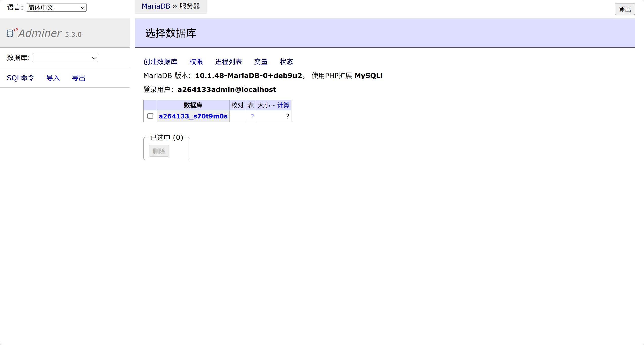Click the 数据库 column header
644x345 pixels.
tap(193, 105)
